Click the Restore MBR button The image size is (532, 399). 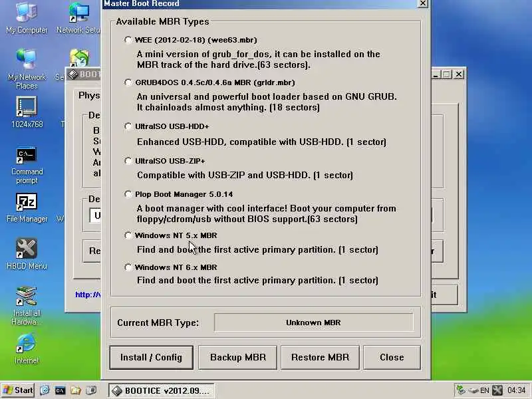(x=320, y=358)
